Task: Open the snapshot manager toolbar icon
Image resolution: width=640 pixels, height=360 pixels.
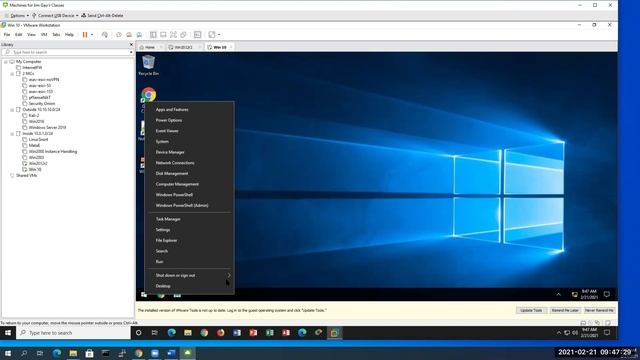Action: [x=139, y=35]
